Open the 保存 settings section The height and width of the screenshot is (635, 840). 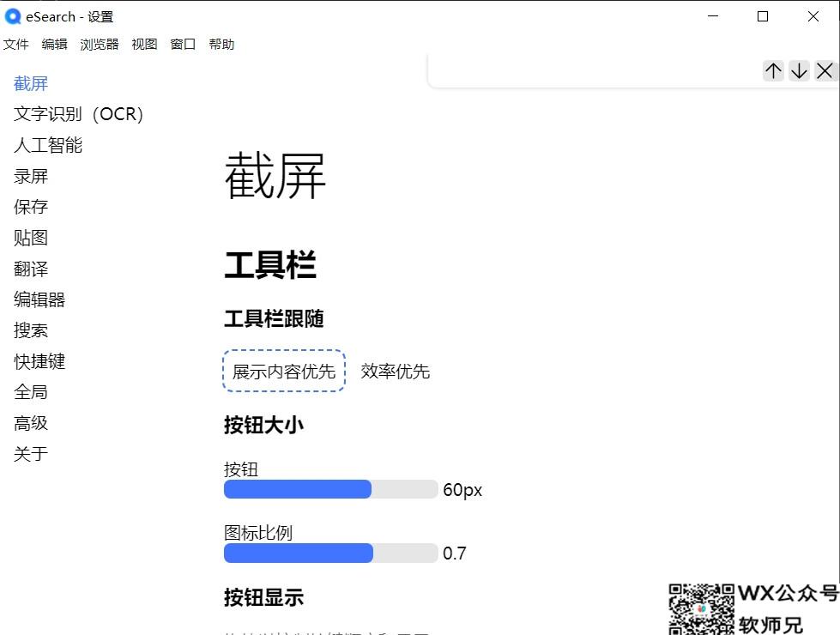pos(31,207)
